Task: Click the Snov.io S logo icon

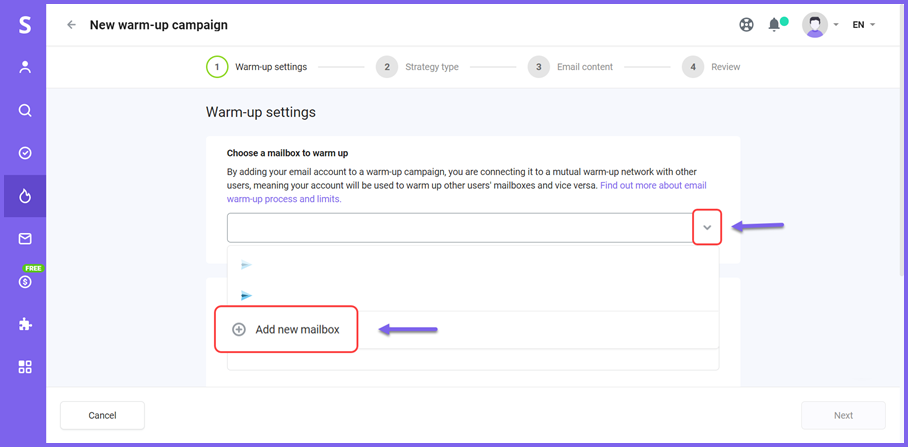Action: click(x=24, y=25)
